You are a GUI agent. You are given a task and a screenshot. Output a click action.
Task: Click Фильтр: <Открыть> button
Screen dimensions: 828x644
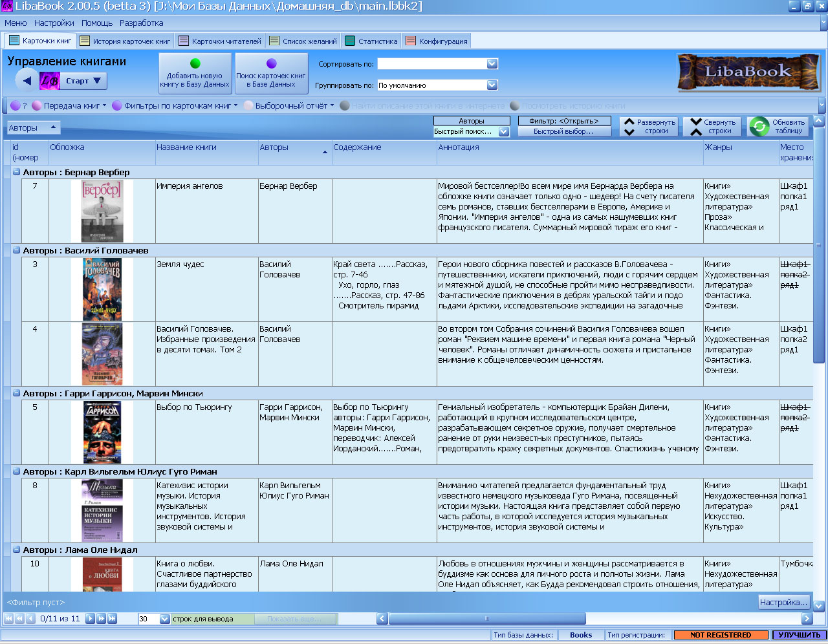coord(564,121)
